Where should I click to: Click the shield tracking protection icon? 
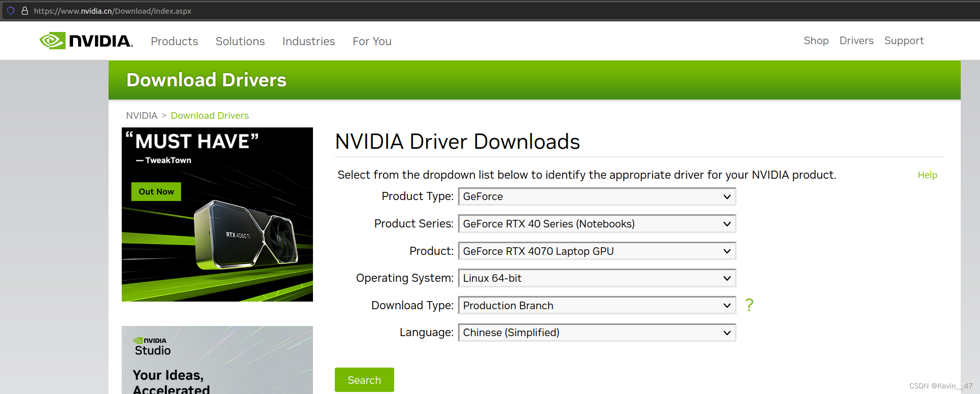pos(11,11)
